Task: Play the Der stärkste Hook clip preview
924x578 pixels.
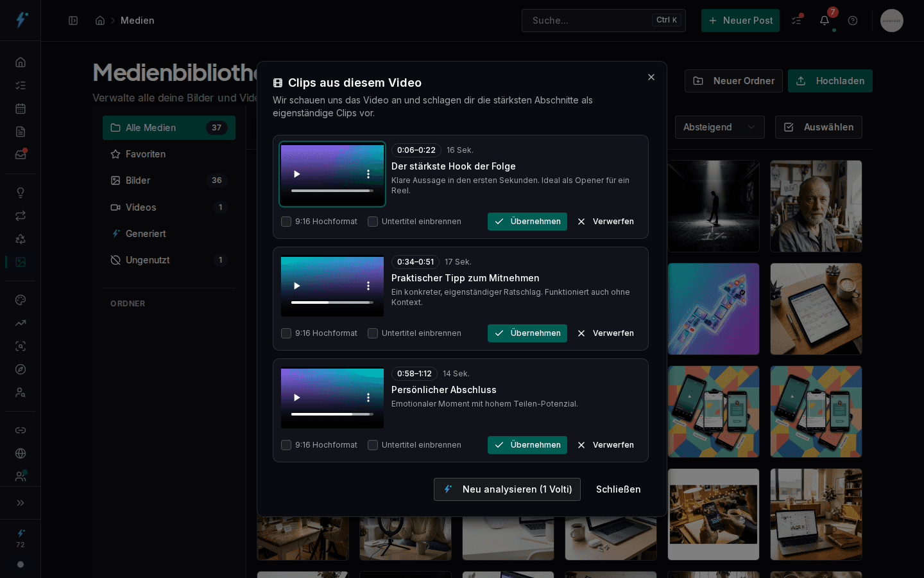Action: (296, 174)
